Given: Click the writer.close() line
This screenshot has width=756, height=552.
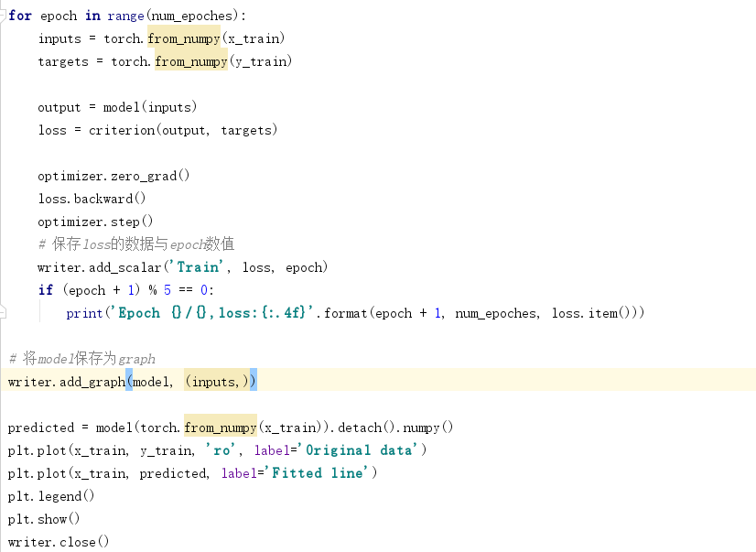Looking at the screenshot, I should 59,542.
